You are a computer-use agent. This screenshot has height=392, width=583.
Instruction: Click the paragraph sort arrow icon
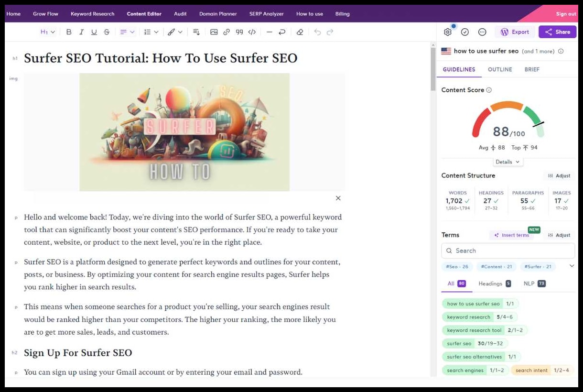196,32
